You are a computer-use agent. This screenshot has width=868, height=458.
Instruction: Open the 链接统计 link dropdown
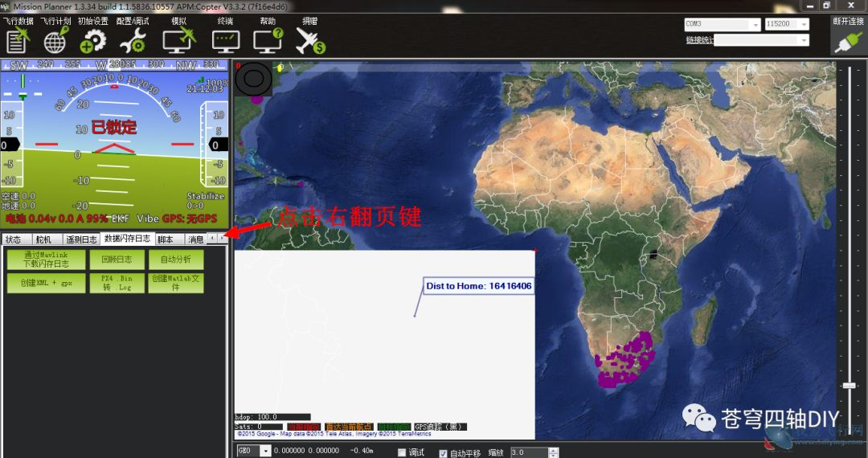(x=761, y=40)
